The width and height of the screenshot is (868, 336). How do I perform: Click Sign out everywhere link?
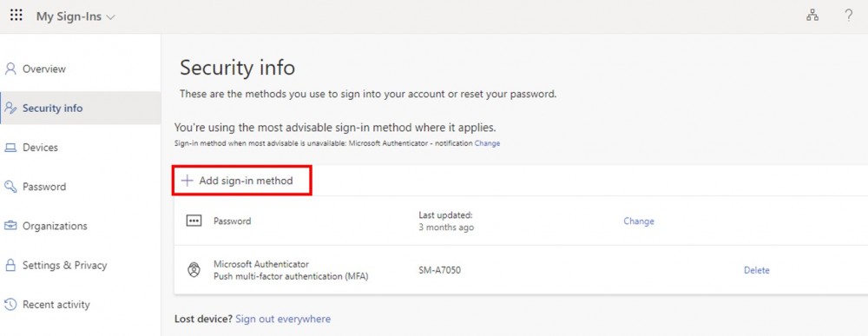tap(283, 319)
